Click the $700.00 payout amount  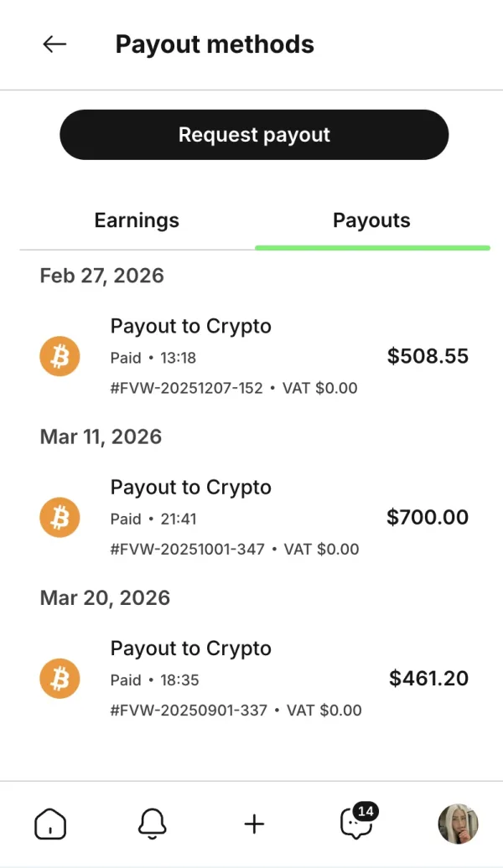point(428,518)
